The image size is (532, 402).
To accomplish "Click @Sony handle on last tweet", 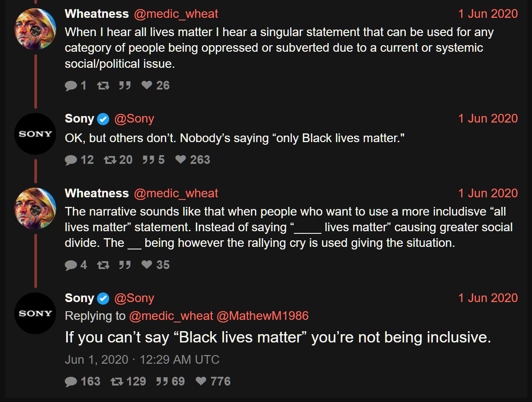I will 134,298.
